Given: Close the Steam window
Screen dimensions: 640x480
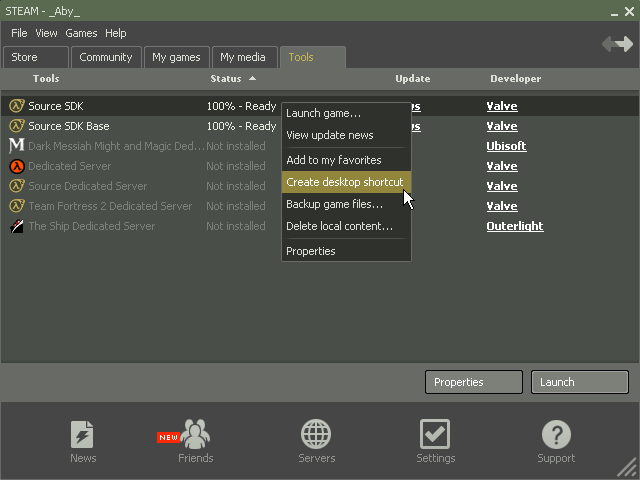Looking at the screenshot, I should click(629, 11).
